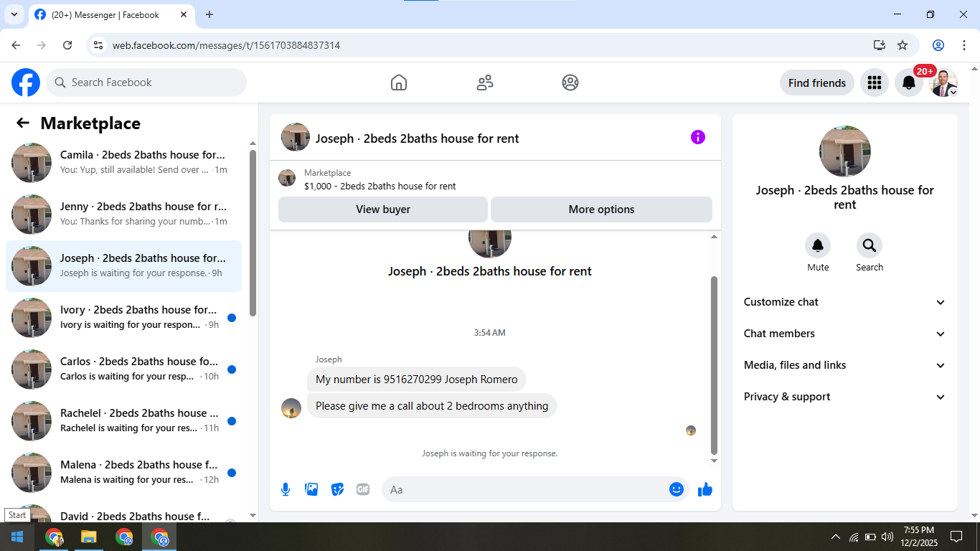Open File Explorer from the taskbar

(x=88, y=537)
